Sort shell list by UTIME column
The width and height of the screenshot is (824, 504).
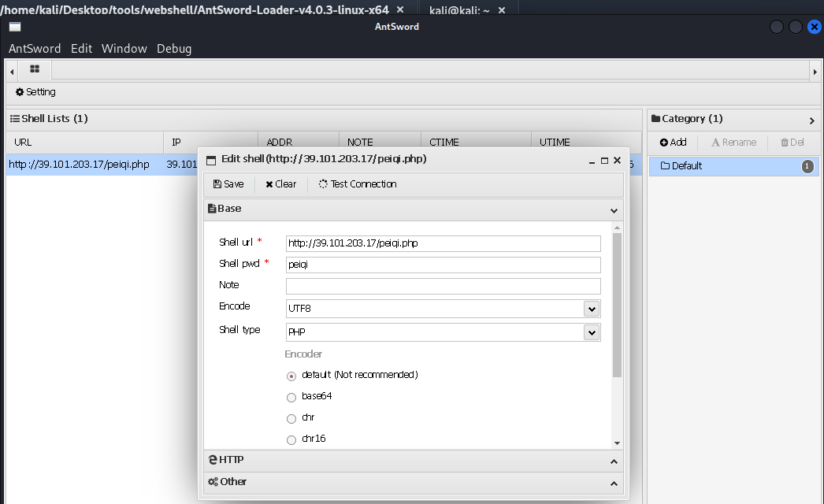click(586, 143)
